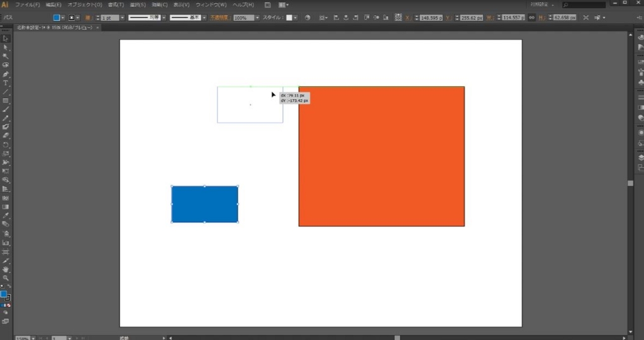644x340 pixels.
Task: Open zoom level dropdown in status bar
Action: click(x=33, y=338)
